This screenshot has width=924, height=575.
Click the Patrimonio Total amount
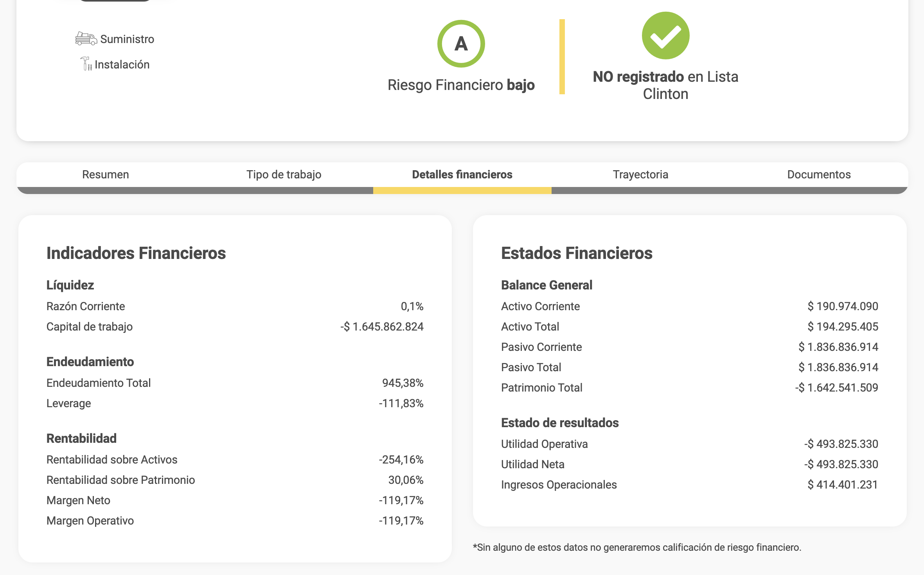(836, 388)
